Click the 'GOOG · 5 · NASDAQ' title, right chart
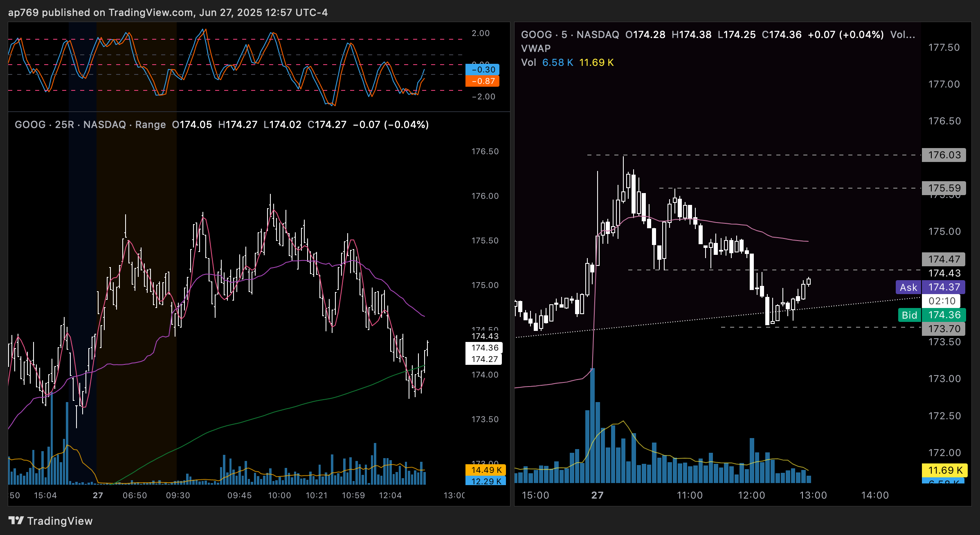This screenshot has height=535, width=980. tap(570, 35)
